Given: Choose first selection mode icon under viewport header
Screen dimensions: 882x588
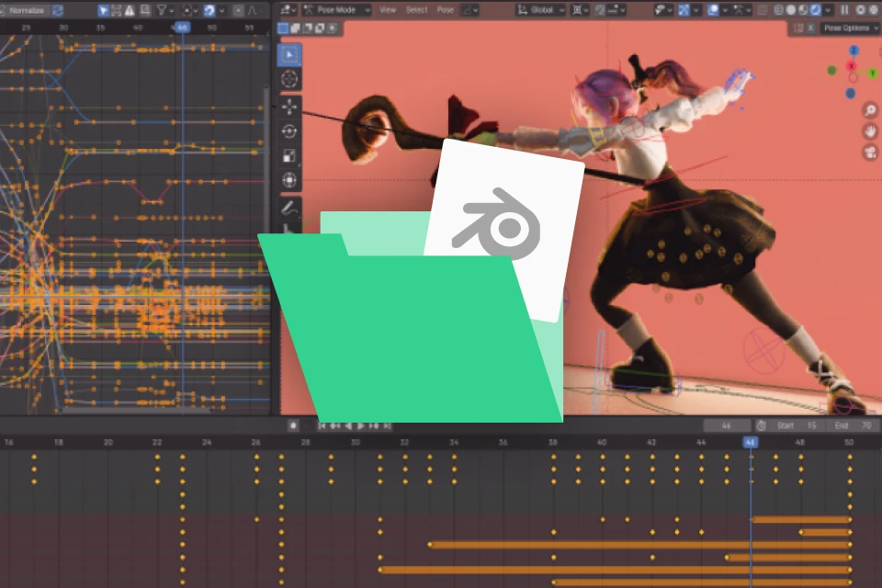Looking at the screenshot, I should [284, 28].
